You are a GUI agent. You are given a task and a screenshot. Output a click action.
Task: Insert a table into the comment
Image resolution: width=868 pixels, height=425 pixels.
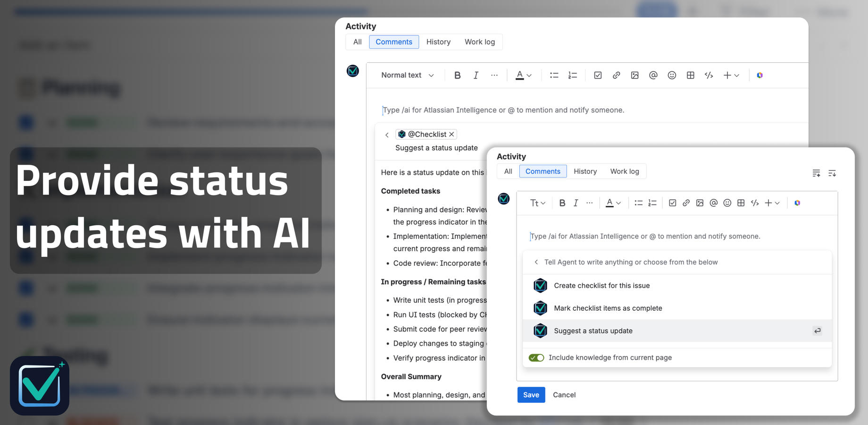pos(741,203)
